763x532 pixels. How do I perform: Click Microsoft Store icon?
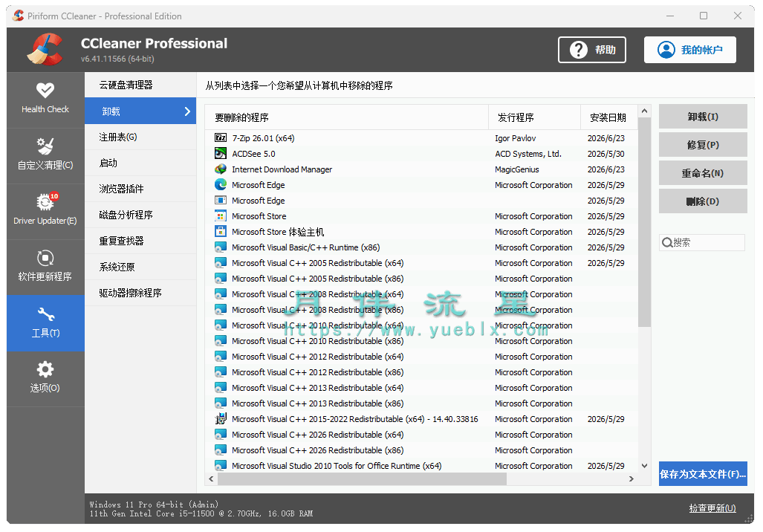click(221, 215)
